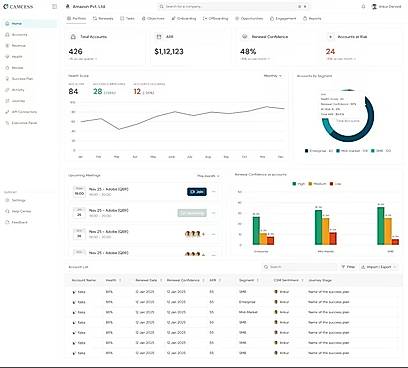This screenshot has height=368, width=408.
Task: Click the company search field at top
Action: [233, 6]
